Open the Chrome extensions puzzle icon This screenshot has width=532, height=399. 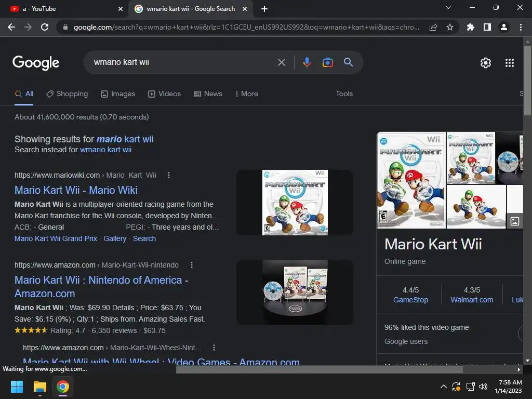tap(471, 27)
